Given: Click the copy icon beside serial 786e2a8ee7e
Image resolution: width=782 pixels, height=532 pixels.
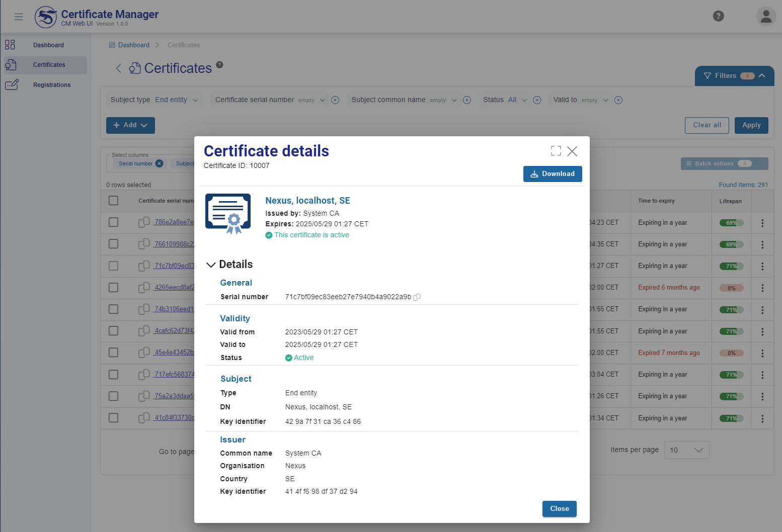Looking at the screenshot, I should [x=143, y=222].
